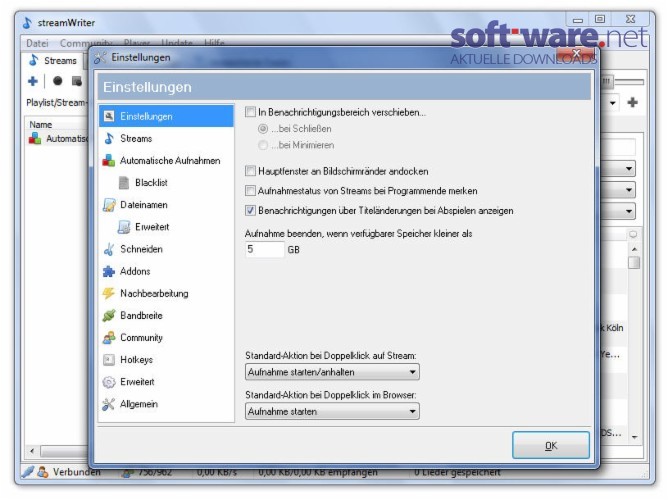
Task: Open the Allgemein settings page
Action: 166,404
